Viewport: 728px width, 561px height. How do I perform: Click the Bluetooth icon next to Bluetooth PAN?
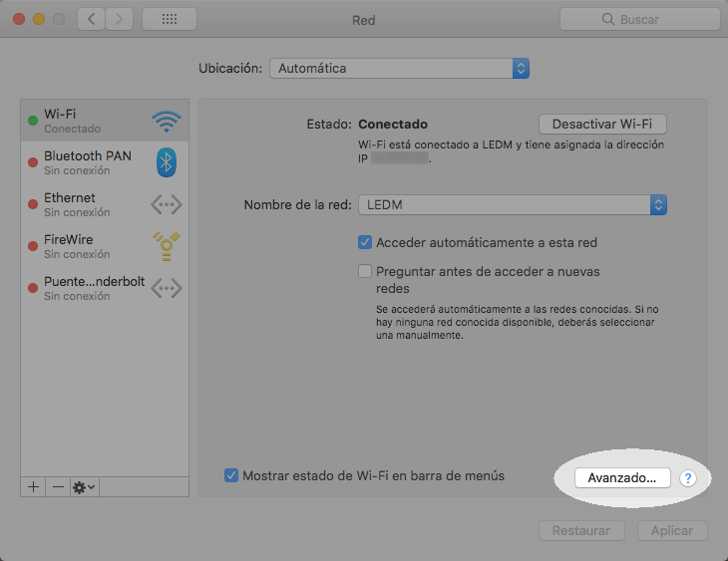tap(167, 162)
